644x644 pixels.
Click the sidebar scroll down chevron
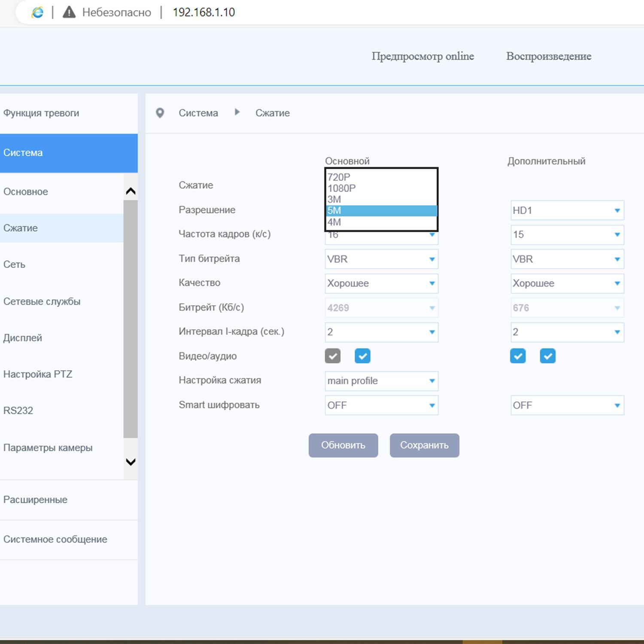click(131, 462)
